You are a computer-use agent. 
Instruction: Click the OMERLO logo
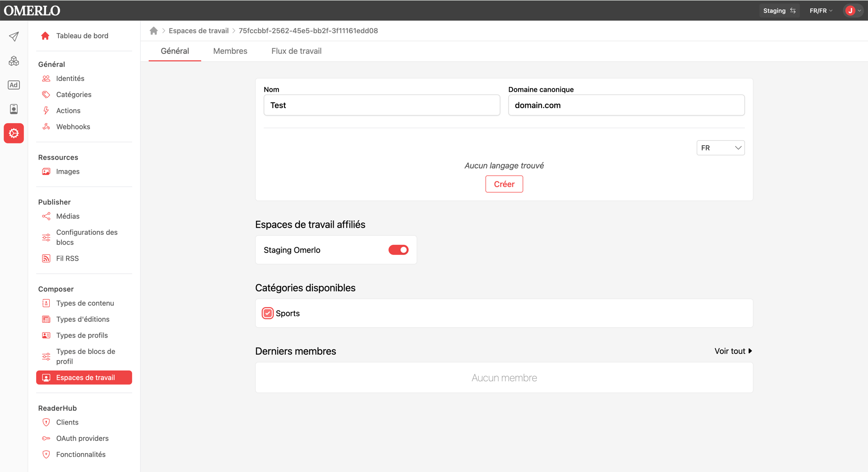[32, 10]
